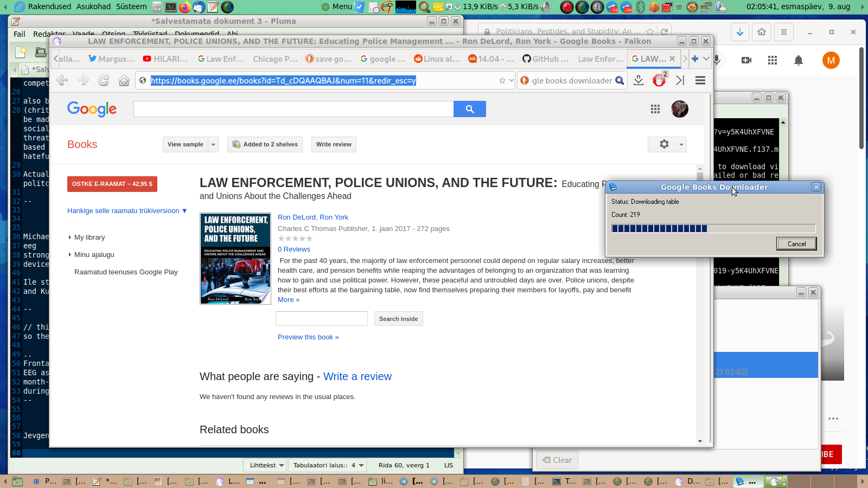Open new tab with plus icon

(695, 59)
